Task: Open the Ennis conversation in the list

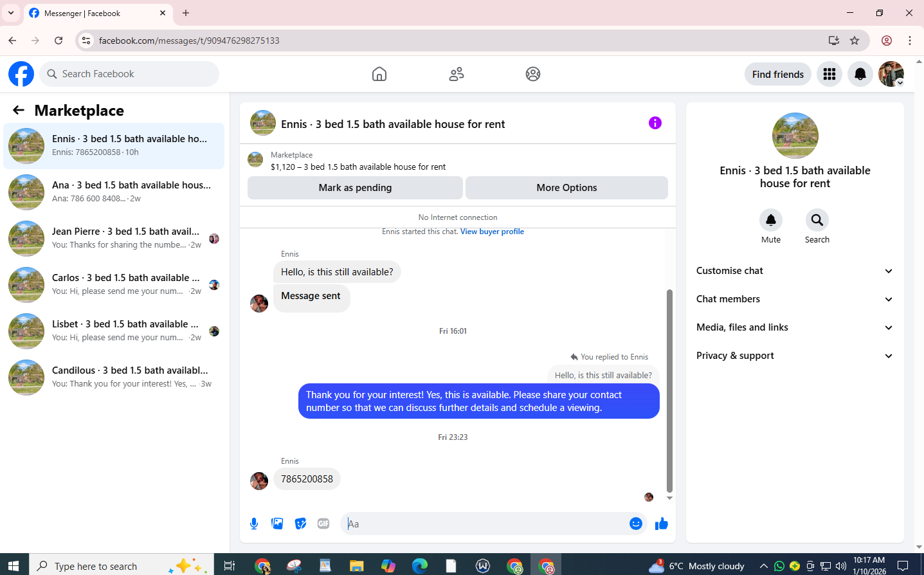Action: tap(114, 146)
